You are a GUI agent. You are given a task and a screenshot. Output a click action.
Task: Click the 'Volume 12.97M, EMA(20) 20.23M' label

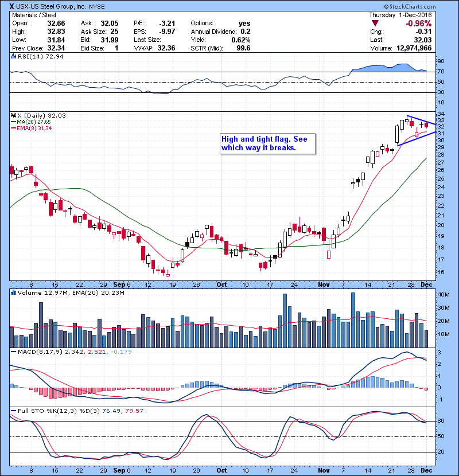(x=71, y=293)
